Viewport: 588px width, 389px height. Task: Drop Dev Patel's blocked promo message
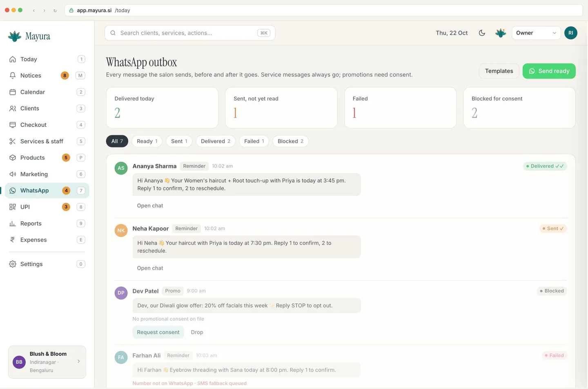coord(197,332)
